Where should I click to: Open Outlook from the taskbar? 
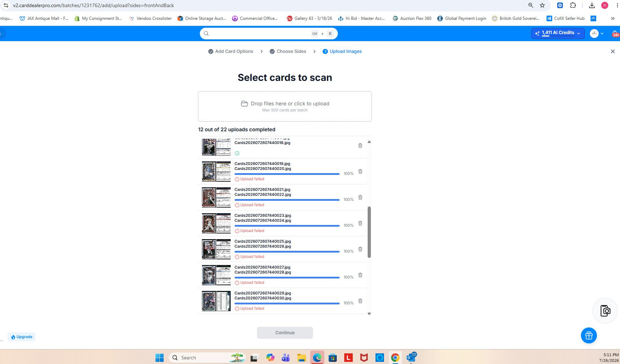(x=411, y=358)
